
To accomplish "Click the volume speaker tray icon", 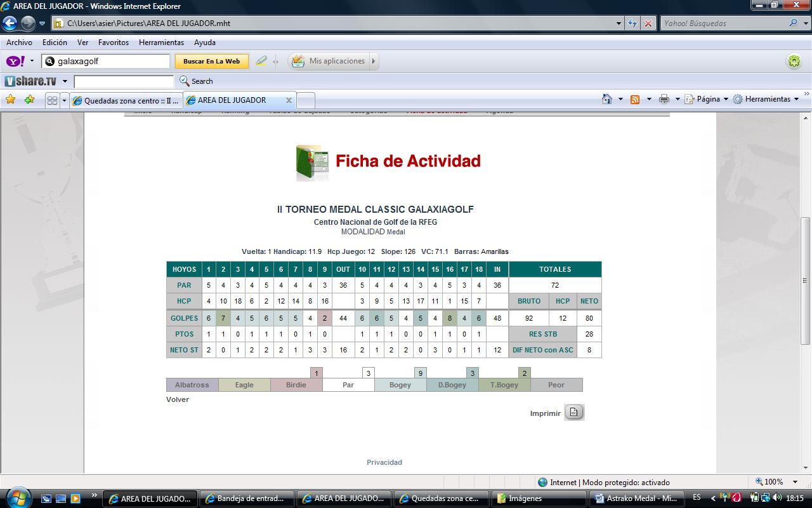I will point(778,498).
